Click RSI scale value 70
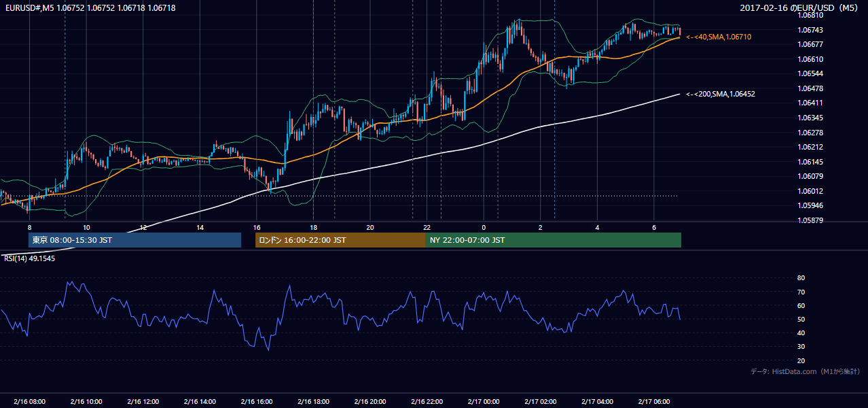Image resolution: width=868 pixels, height=408 pixels. 801,292
